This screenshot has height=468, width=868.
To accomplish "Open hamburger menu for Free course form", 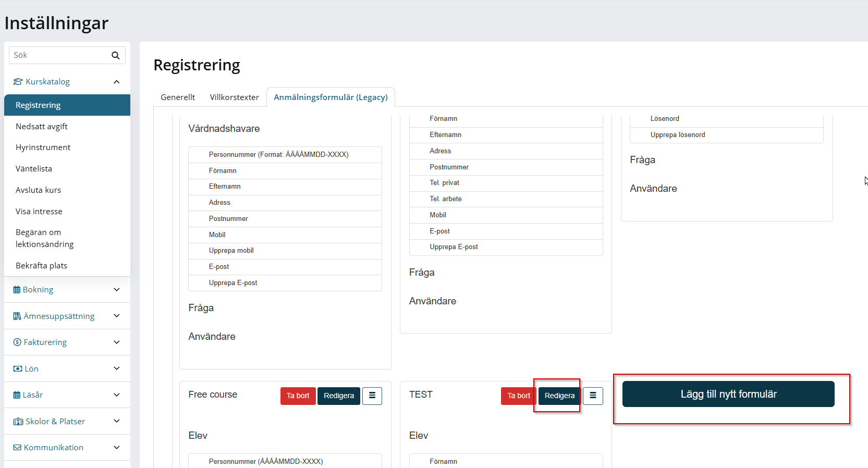I will (372, 396).
